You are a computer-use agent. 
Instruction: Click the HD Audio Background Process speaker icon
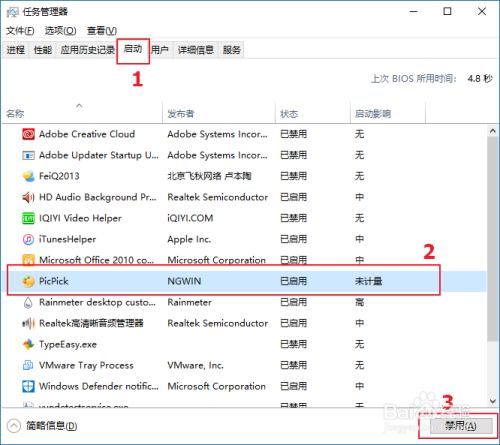pyautogui.click(x=28, y=197)
